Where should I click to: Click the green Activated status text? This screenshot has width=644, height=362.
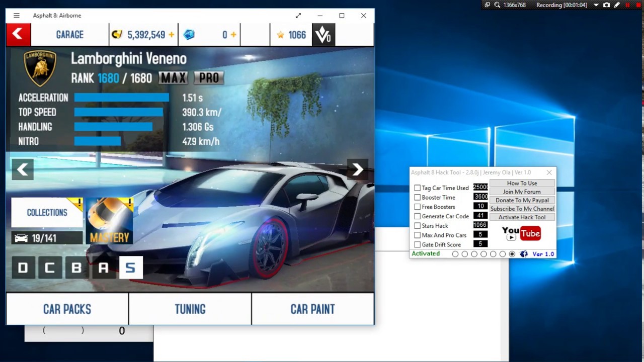tap(426, 254)
